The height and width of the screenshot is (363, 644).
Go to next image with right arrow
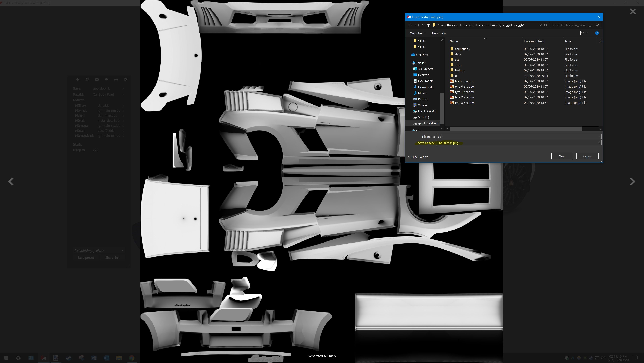pyautogui.click(x=632, y=182)
